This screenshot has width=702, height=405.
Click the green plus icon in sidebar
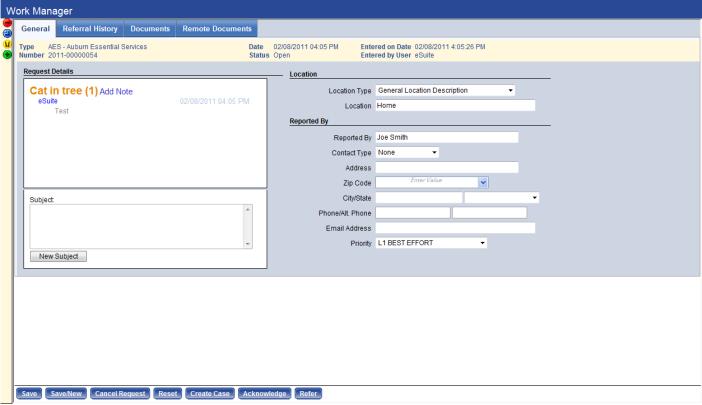click(x=7, y=54)
